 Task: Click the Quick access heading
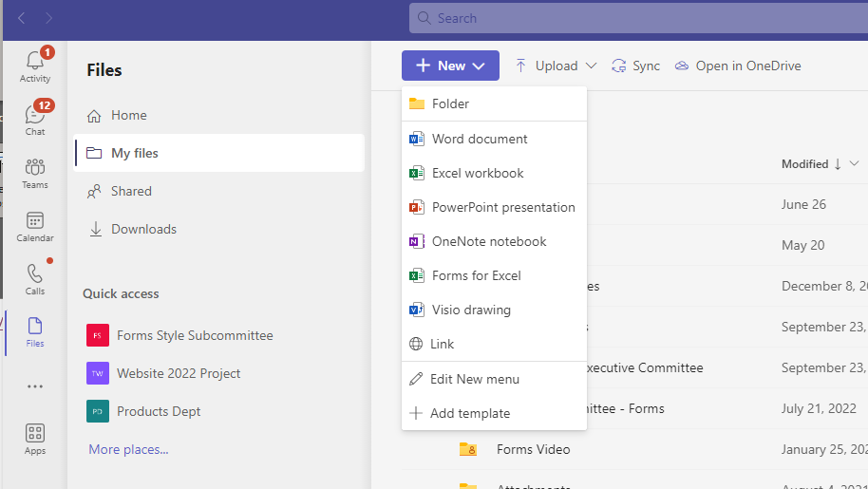tap(121, 293)
